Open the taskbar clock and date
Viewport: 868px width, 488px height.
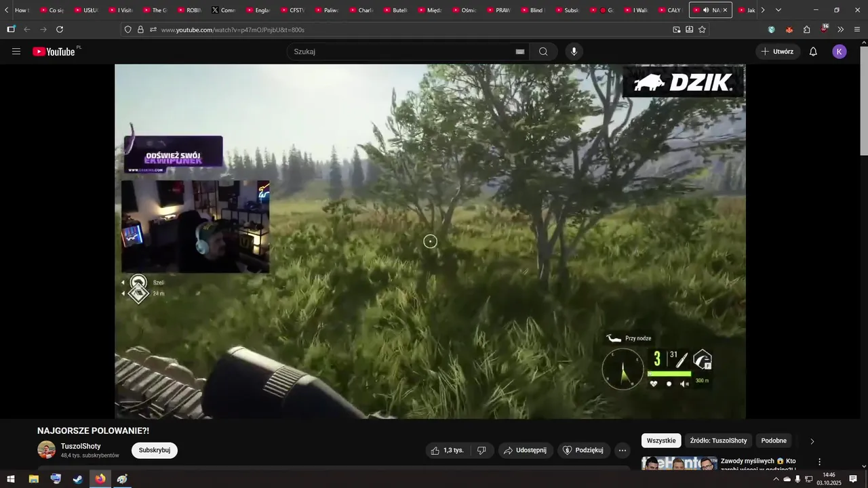[829, 479]
